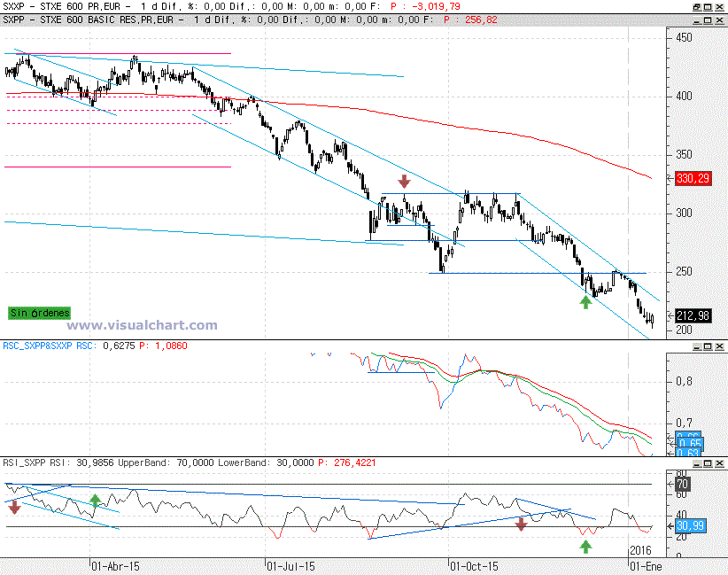Close the SXXP STXE 600 PR.EUR window
This screenshot has width=728, height=575.
719,7
